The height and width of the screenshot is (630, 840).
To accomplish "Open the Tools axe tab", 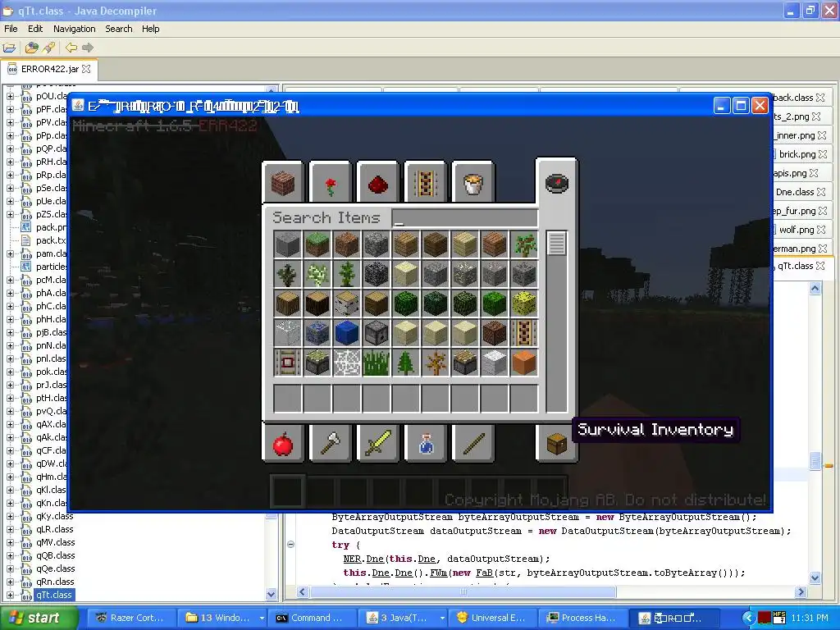I will pyautogui.click(x=331, y=442).
